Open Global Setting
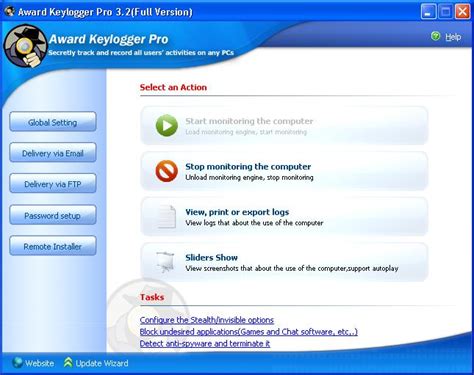The width and height of the screenshot is (474, 375). point(53,122)
